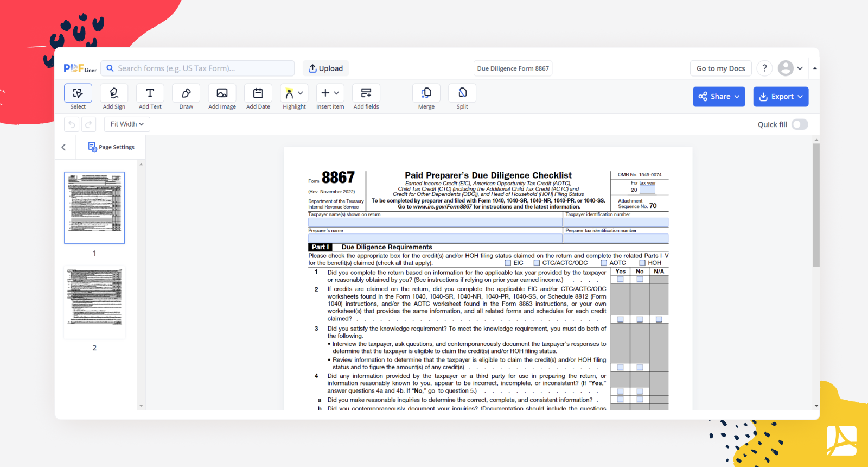This screenshot has height=467, width=868.
Task: Click the Add fields icon
Action: point(366,93)
